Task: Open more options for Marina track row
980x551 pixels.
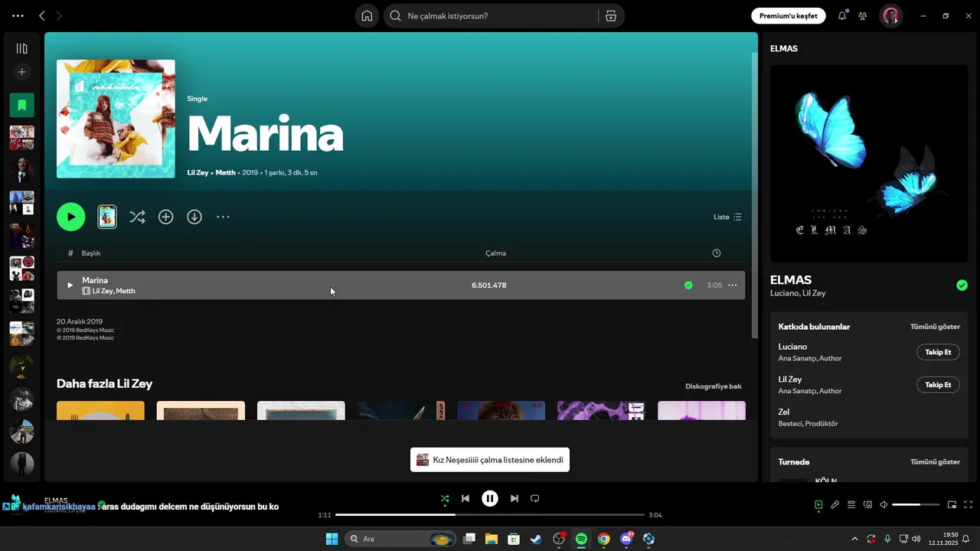Action: pos(733,285)
